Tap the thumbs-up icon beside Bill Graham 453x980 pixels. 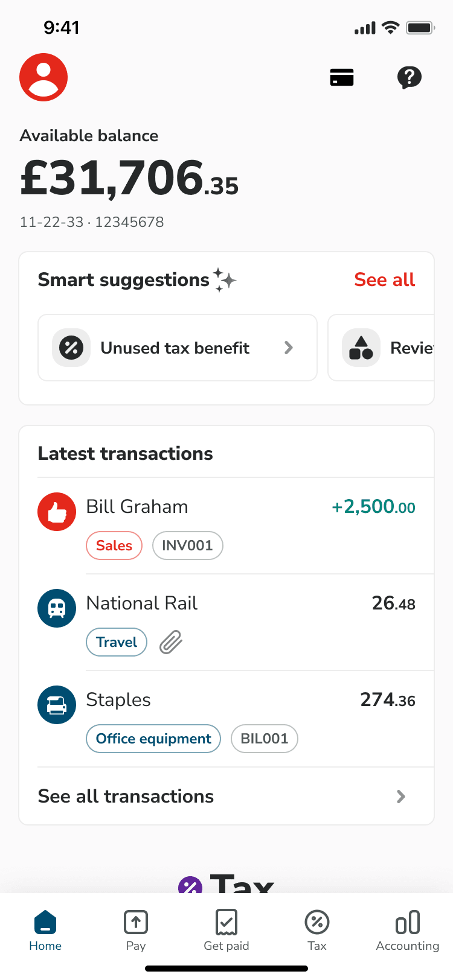pos(57,512)
